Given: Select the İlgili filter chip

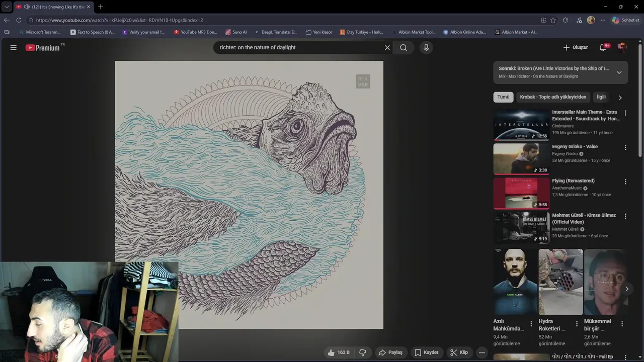Looking at the screenshot, I should click(601, 97).
